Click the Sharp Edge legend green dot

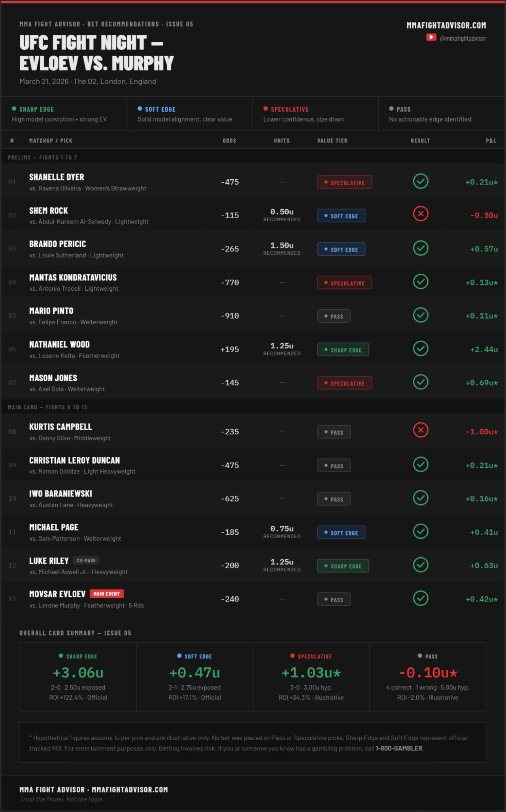[x=14, y=109]
